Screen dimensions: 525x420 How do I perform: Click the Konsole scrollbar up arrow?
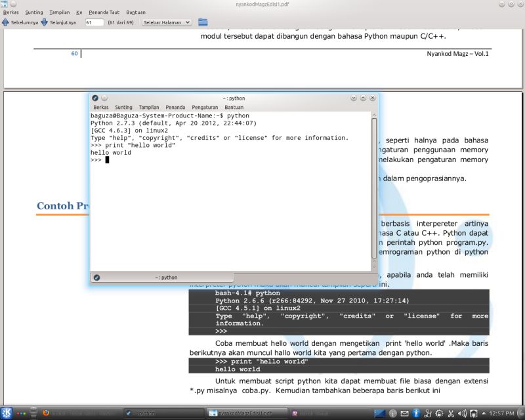point(374,115)
